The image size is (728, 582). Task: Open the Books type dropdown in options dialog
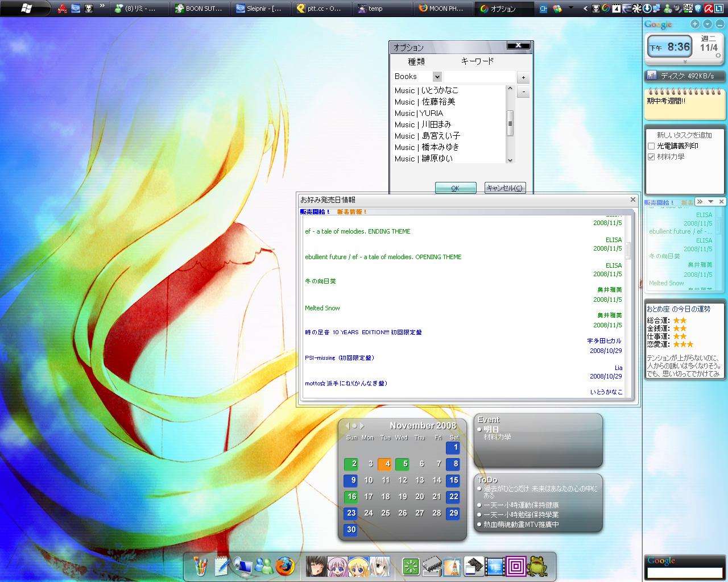pyautogui.click(x=437, y=77)
